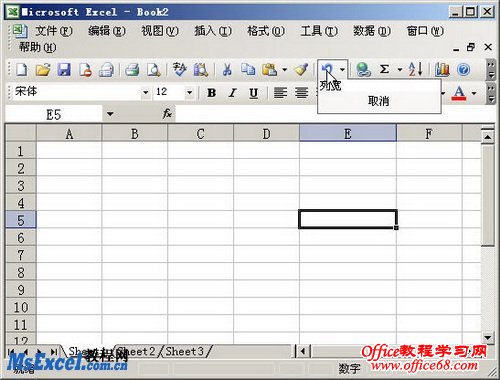
Task: Click the workbook icon in the menu bar
Action: coord(19,31)
